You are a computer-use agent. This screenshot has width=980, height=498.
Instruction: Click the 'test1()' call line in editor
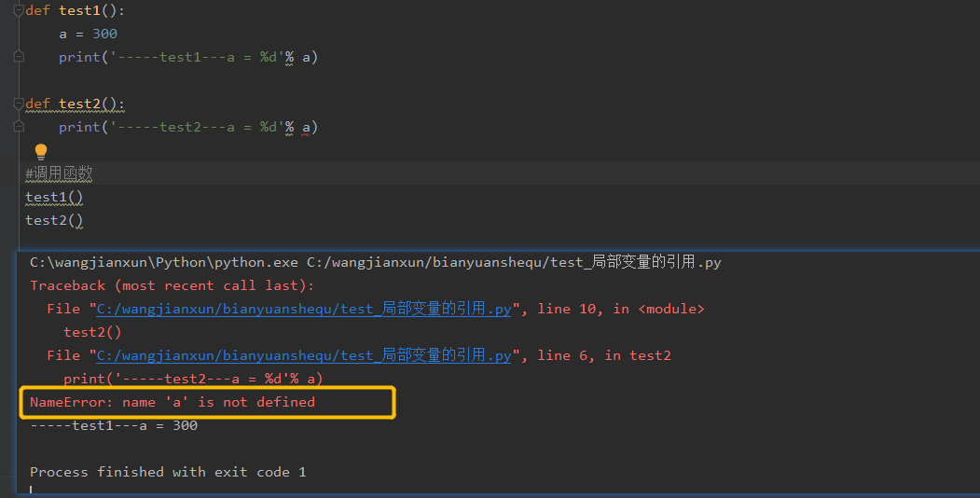pyautogui.click(x=54, y=198)
